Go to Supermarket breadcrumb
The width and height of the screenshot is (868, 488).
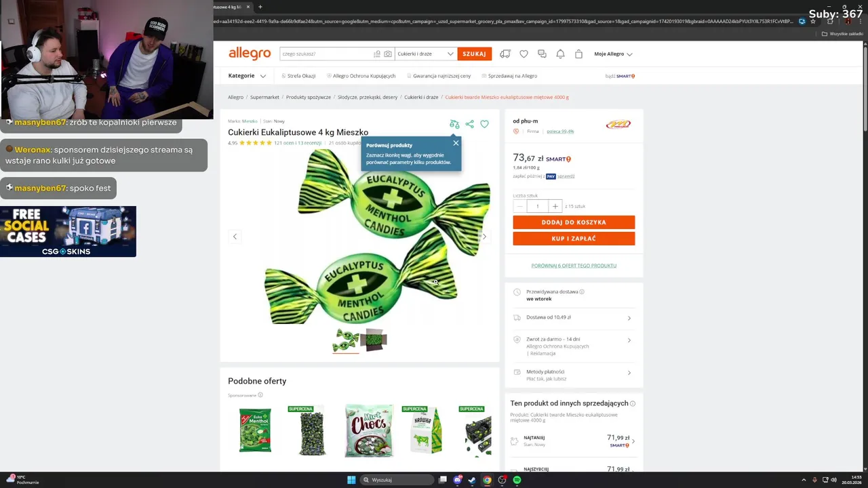pos(264,97)
